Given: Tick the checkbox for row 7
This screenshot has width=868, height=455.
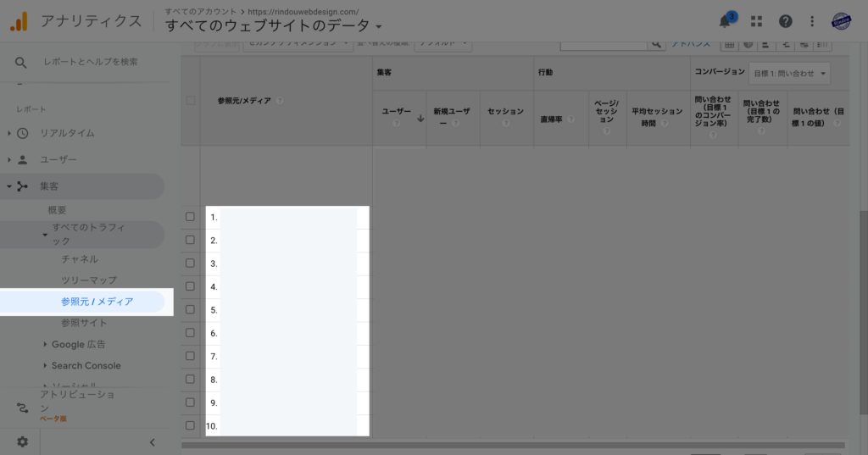Looking at the screenshot, I should pos(190,356).
